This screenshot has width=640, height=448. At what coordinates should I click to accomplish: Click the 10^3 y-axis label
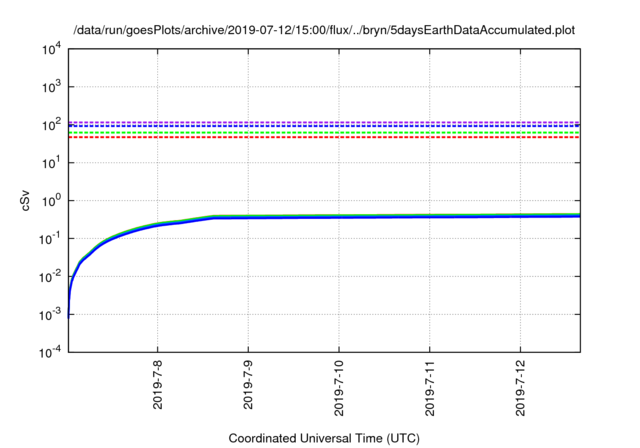click(x=52, y=87)
